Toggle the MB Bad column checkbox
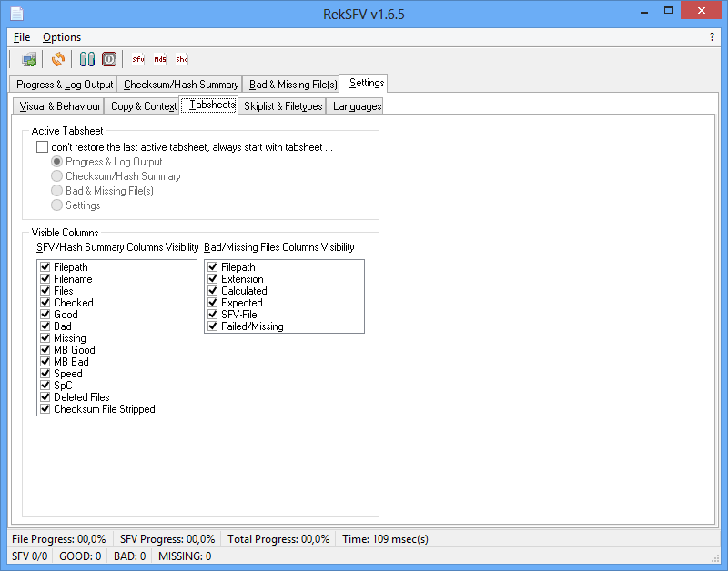Viewport: 728px width, 571px height. coord(45,361)
